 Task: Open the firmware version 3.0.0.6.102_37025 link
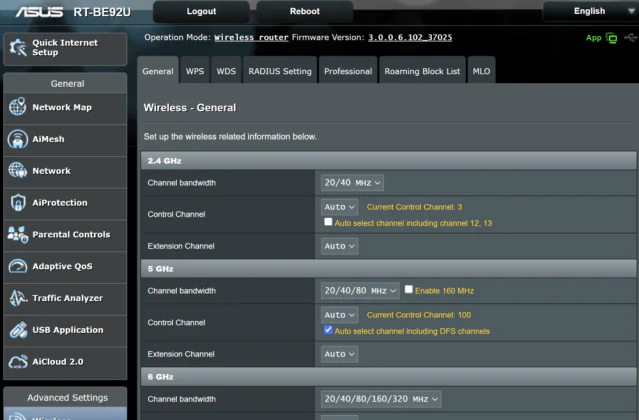click(x=410, y=37)
